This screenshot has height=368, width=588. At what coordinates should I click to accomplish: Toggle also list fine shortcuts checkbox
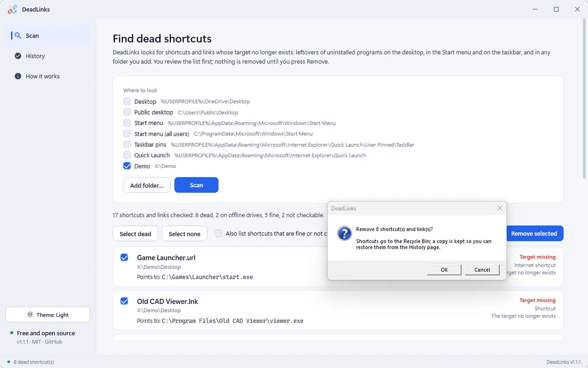click(x=219, y=233)
